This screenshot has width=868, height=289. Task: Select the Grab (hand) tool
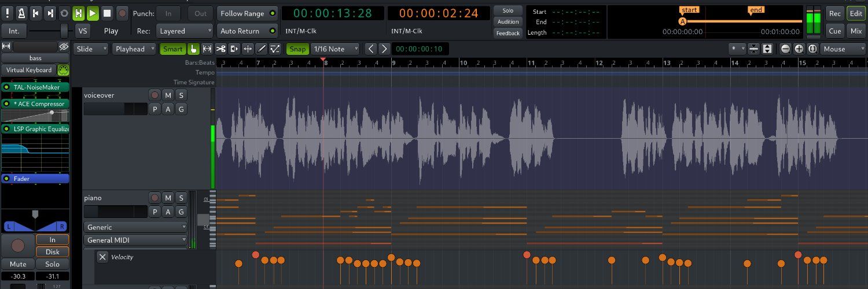193,49
